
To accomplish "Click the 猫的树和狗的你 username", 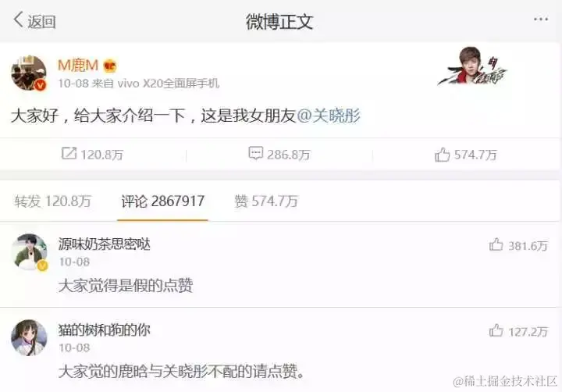I will [105, 330].
